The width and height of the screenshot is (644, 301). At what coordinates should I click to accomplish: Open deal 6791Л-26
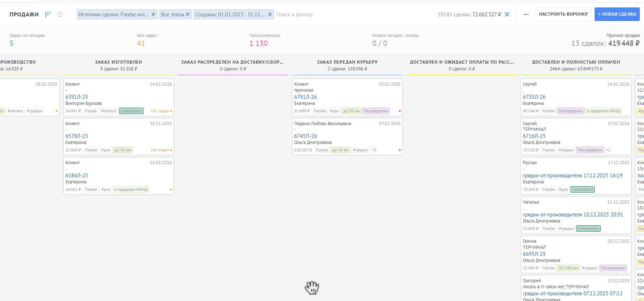click(x=305, y=97)
